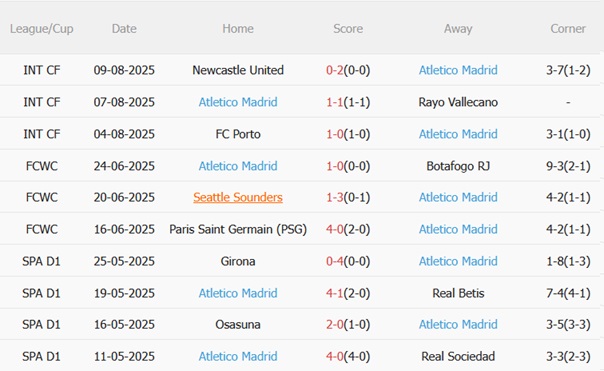Select Atletico Madrid in the Botafogo RJ row

(x=238, y=166)
